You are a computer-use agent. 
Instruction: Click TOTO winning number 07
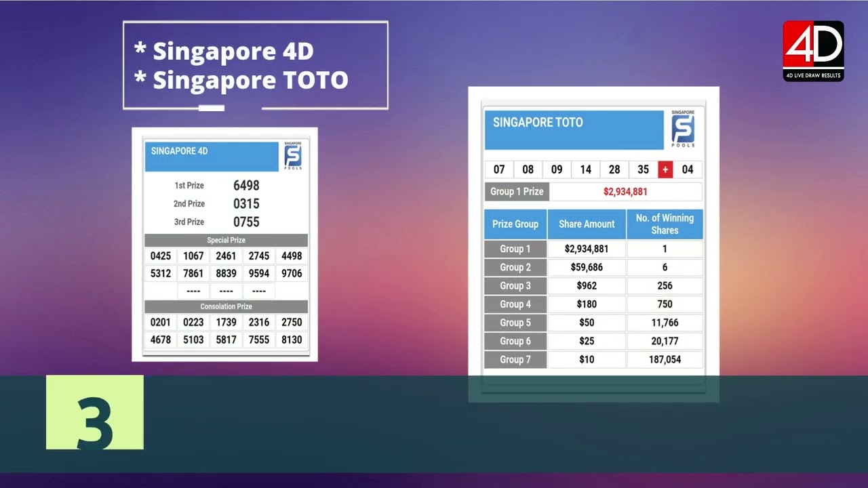[499, 169]
